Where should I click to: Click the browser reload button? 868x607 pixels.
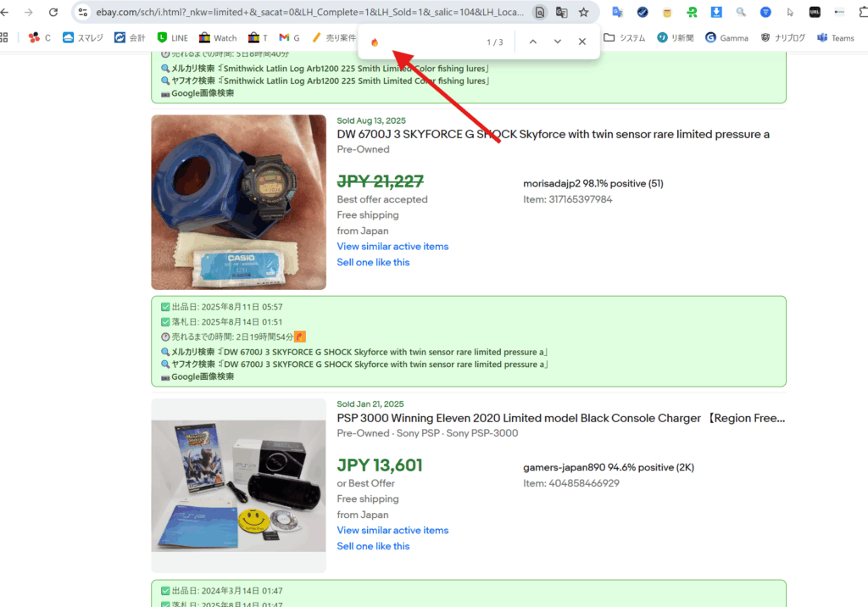(53, 13)
